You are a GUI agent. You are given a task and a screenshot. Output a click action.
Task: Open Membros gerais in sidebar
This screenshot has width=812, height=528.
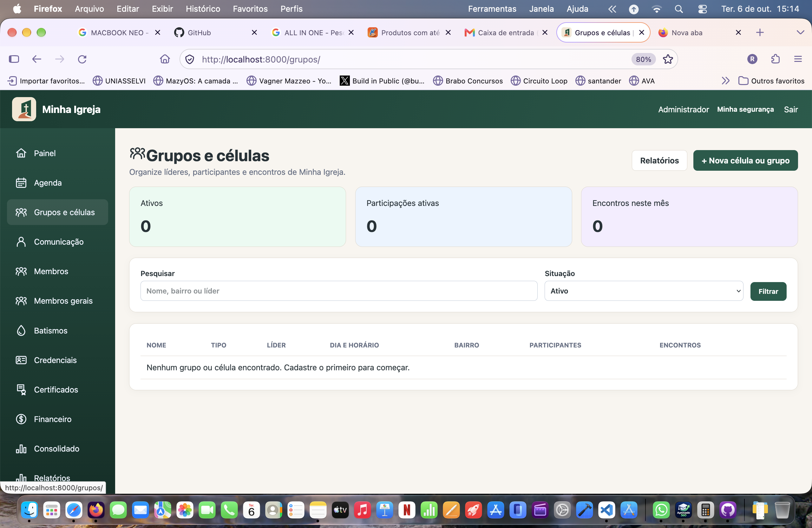57,301
